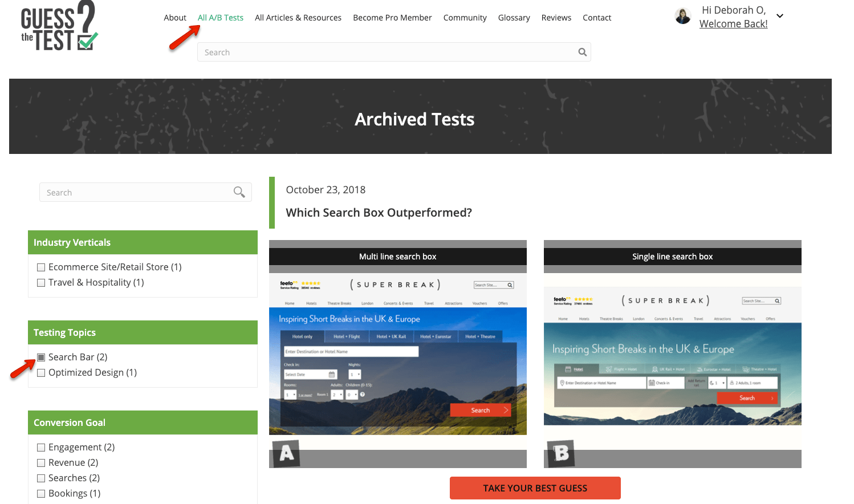854x504 pixels.
Task: Click Deborah's profile avatar
Action: pos(682,16)
